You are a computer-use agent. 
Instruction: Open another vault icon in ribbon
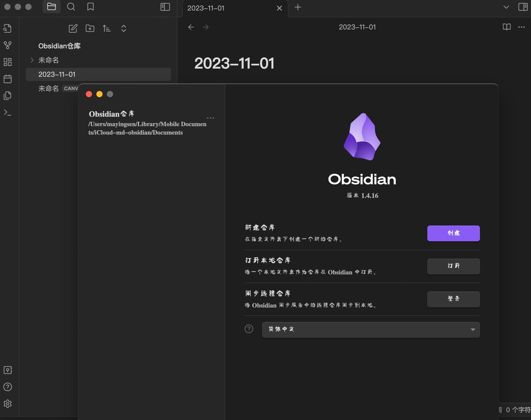coord(7,370)
